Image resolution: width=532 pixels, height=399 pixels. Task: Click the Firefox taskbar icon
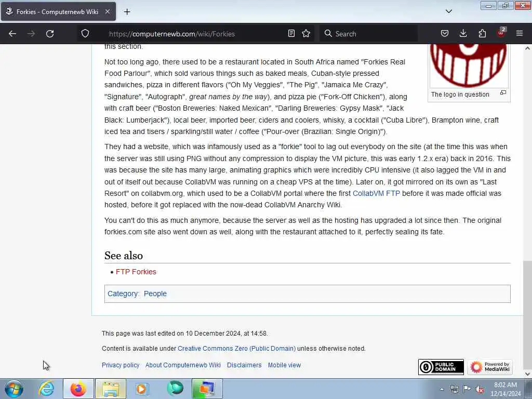pyautogui.click(x=78, y=389)
